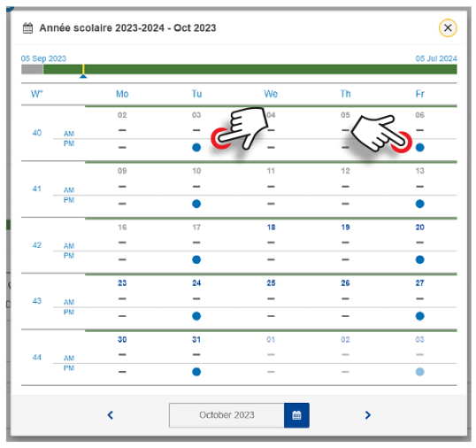
Task: Click the W° week column header
Action: pos(37,94)
